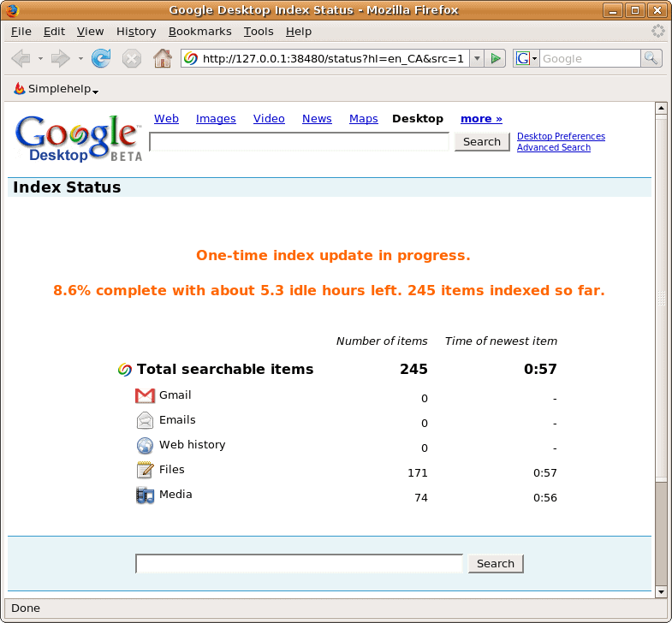The height and width of the screenshot is (623, 672).
Task: Focus the bottom search field
Action: [x=299, y=563]
